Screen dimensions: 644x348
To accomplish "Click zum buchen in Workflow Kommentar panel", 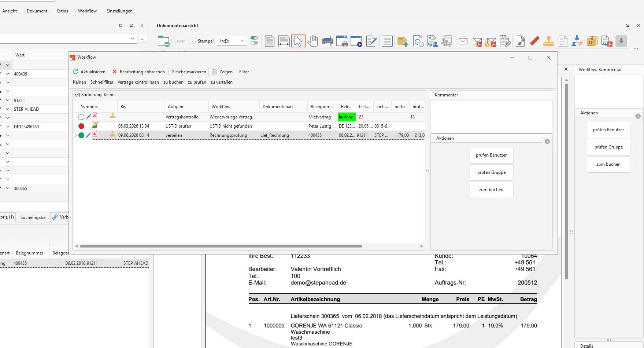I will coord(608,164).
